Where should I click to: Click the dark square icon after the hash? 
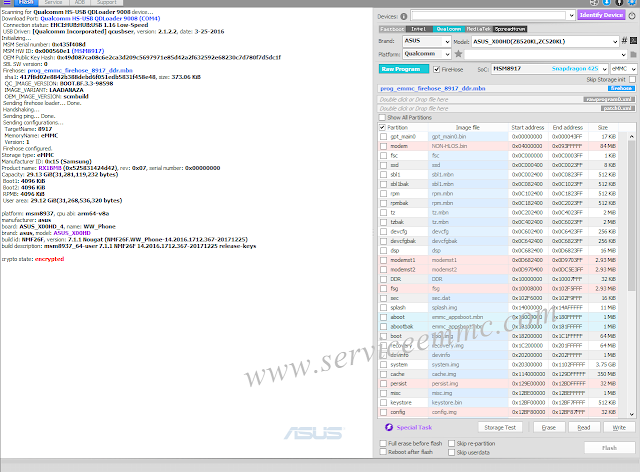click(633, 40)
